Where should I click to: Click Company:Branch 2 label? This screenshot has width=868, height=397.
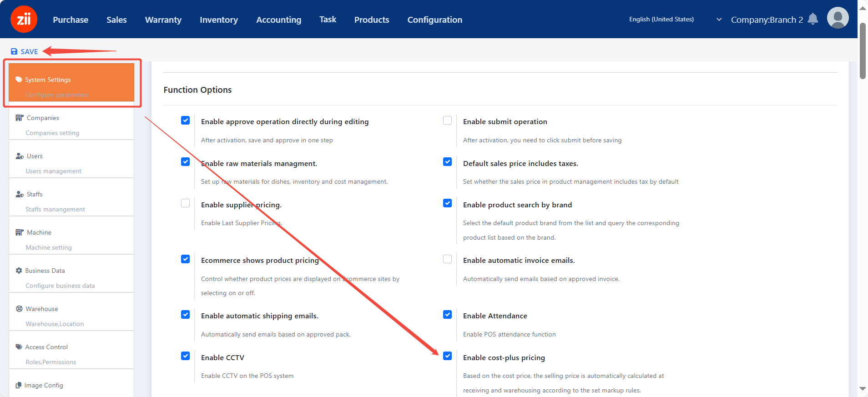pyautogui.click(x=767, y=20)
